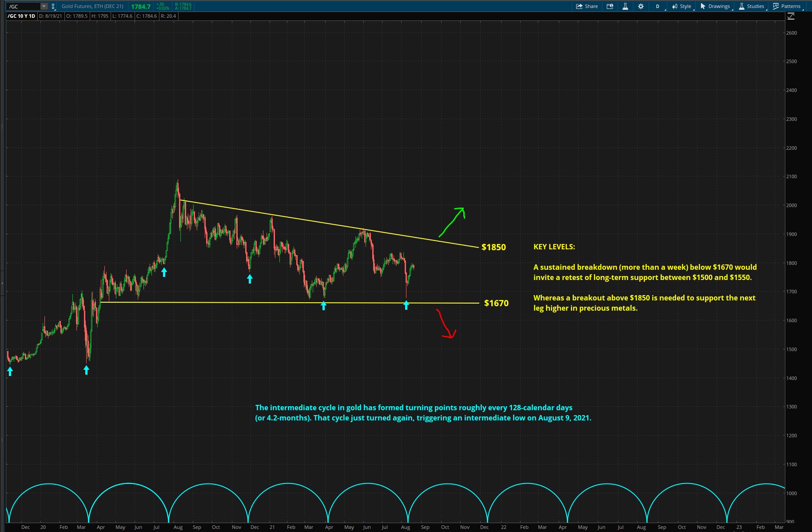The width and height of the screenshot is (812, 532).
Task: Click the last price 1784.7
Action: coord(141,7)
